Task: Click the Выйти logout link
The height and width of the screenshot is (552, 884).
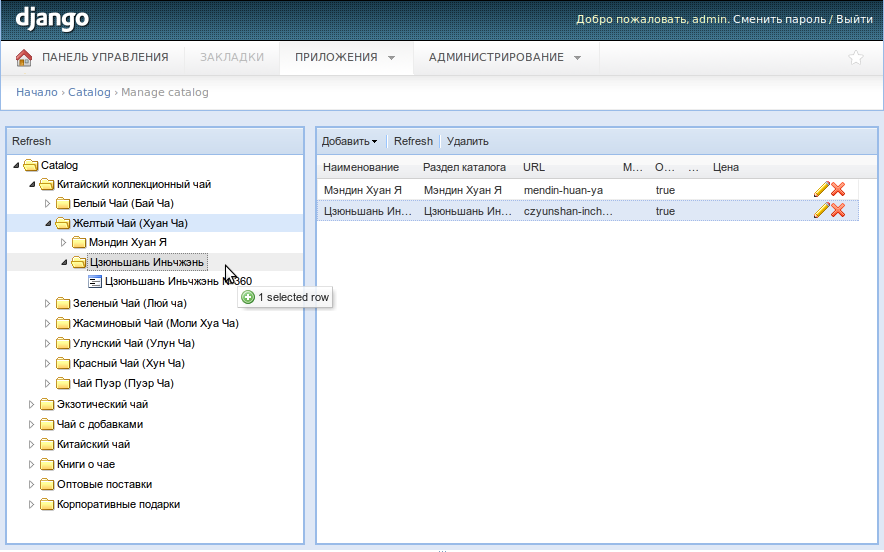Action: pos(854,19)
